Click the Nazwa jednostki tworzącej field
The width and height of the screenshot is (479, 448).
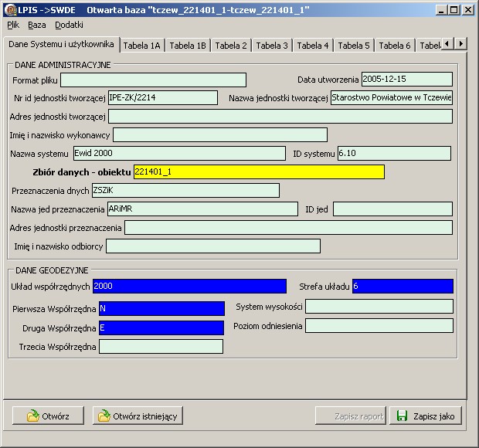click(x=392, y=98)
